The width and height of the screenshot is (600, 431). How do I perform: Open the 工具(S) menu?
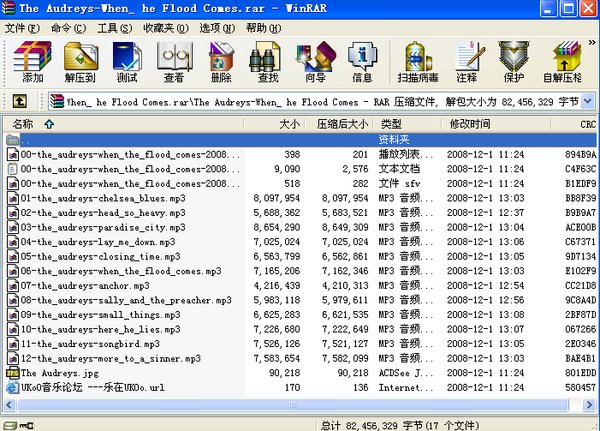click(x=114, y=28)
